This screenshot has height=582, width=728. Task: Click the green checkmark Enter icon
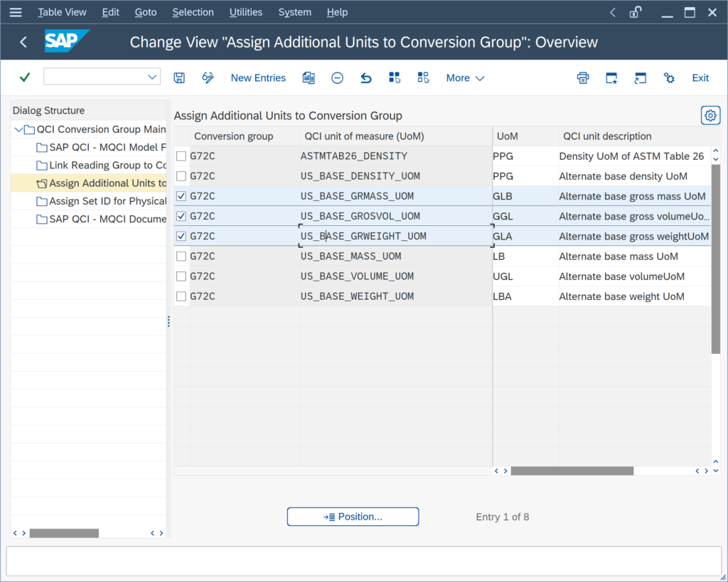click(x=25, y=77)
